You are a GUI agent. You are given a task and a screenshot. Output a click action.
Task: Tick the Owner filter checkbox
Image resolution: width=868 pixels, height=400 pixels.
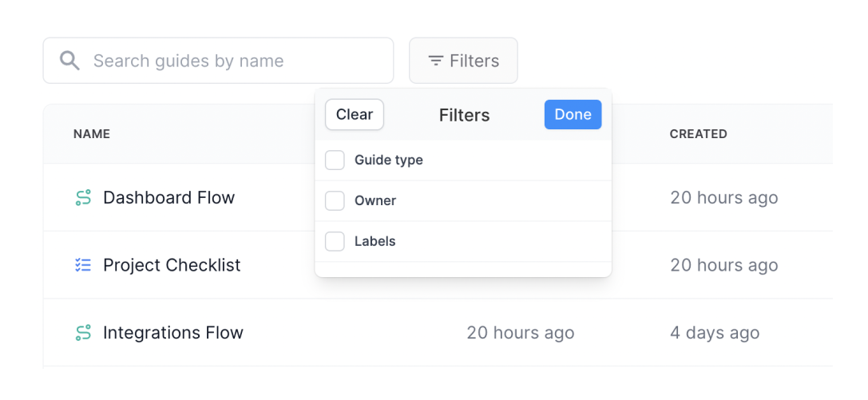(x=335, y=201)
